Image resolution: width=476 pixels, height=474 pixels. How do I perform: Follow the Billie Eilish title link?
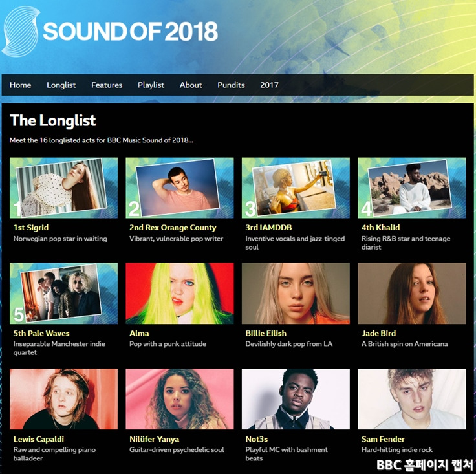[x=266, y=333]
